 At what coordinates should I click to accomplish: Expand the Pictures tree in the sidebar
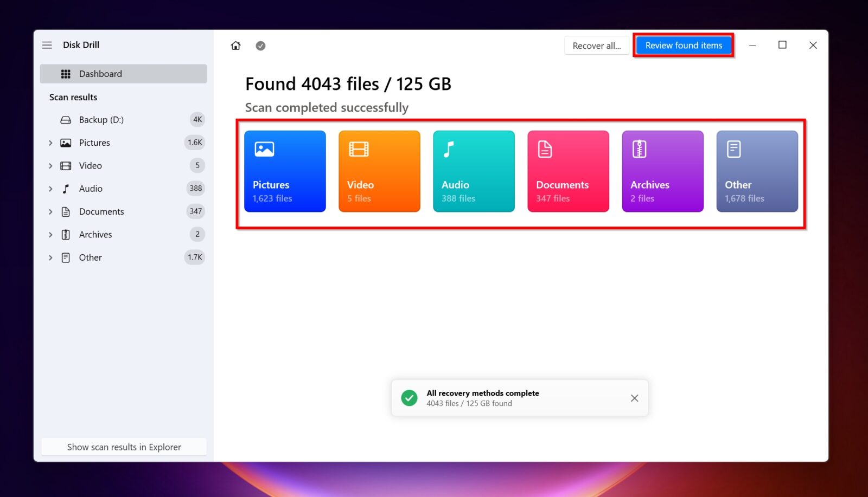(50, 143)
